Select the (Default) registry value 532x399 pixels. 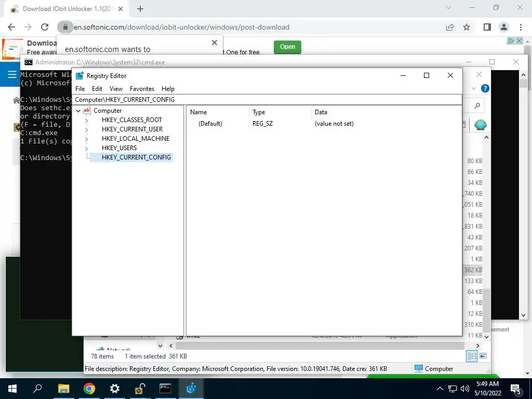pyautogui.click(x=210, y=124)
